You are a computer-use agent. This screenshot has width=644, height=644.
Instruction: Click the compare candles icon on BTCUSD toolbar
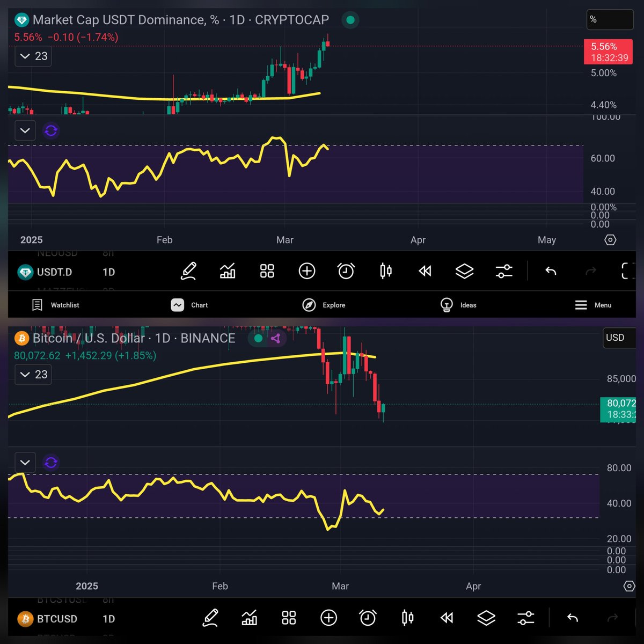[x=407, y=618]
